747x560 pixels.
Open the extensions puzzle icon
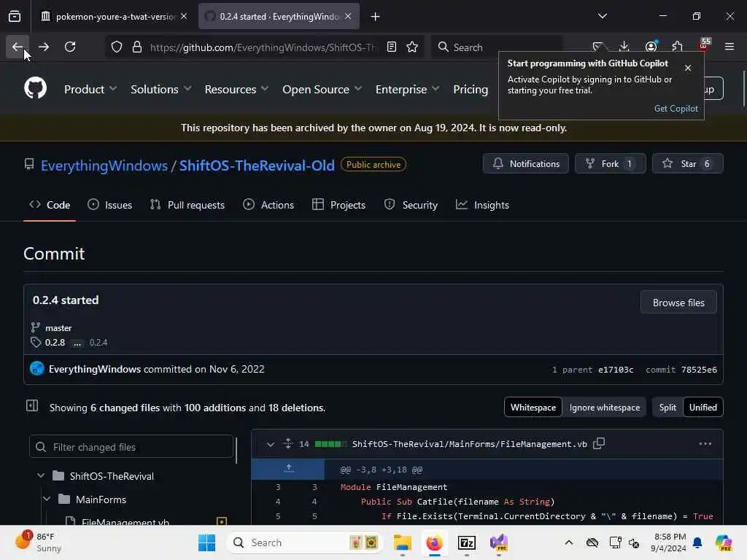(x=677, y=47)
